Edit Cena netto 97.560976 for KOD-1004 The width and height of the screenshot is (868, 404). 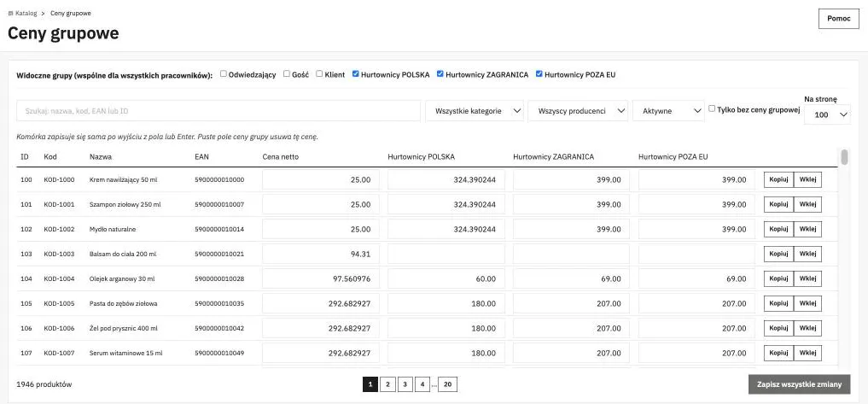[321, 278]
